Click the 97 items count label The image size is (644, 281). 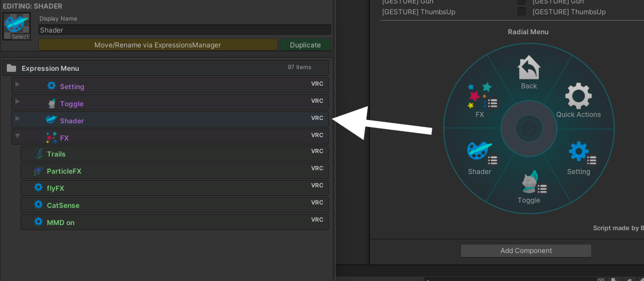[299, 67]
